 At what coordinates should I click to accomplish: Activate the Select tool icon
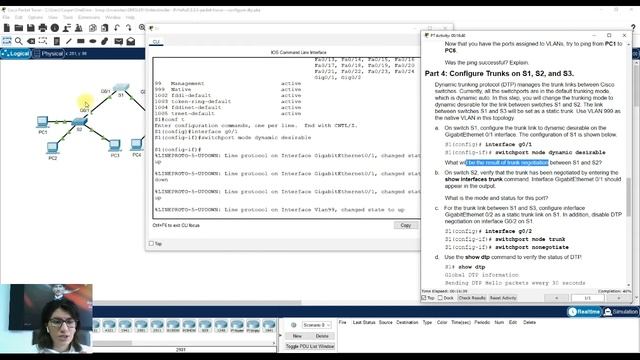point(7,41)
